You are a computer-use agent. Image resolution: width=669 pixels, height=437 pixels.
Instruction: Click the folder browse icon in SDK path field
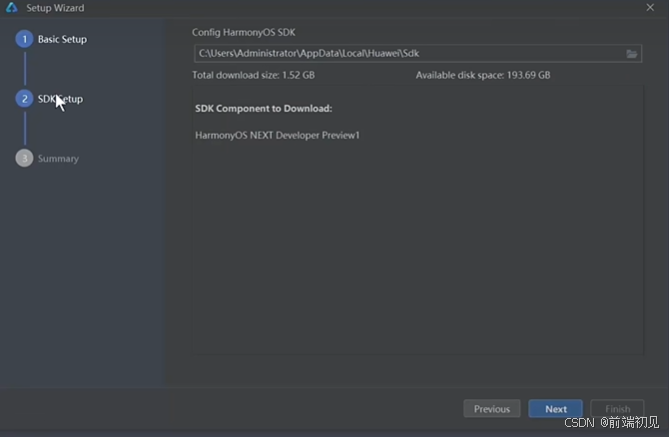(x=631, y=54)
